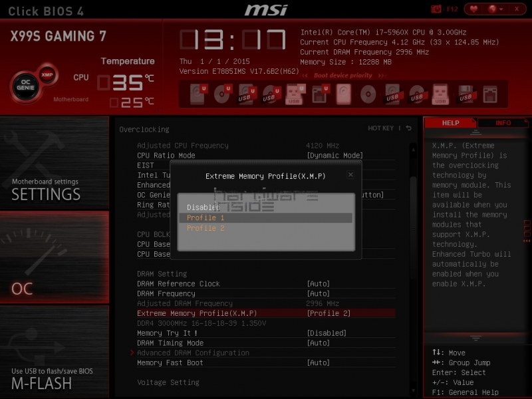The image size is (532, 399).
Task: Select the legacy USB hard disk boot icon
Action: click(x=392, y=94)
